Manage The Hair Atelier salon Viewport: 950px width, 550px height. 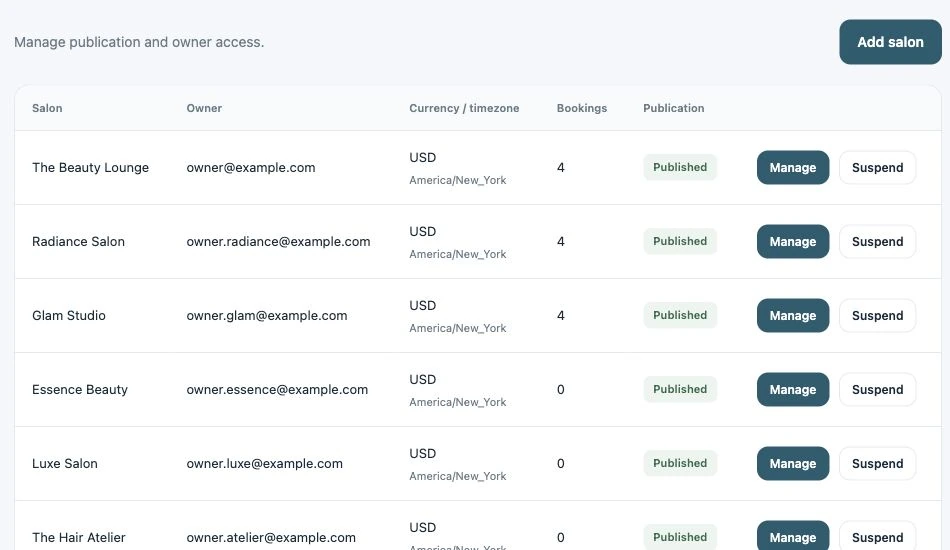(792, 535)
